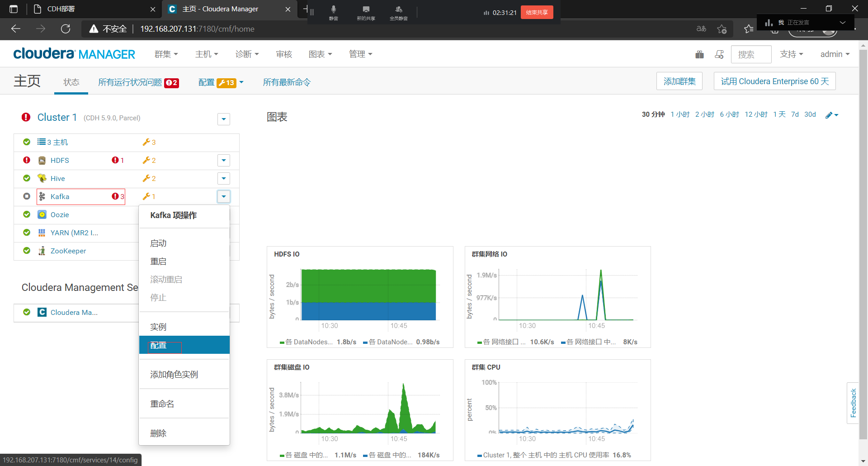
Task: Expand the Cluster 1 actions dropdown
Action: point(224,119)
